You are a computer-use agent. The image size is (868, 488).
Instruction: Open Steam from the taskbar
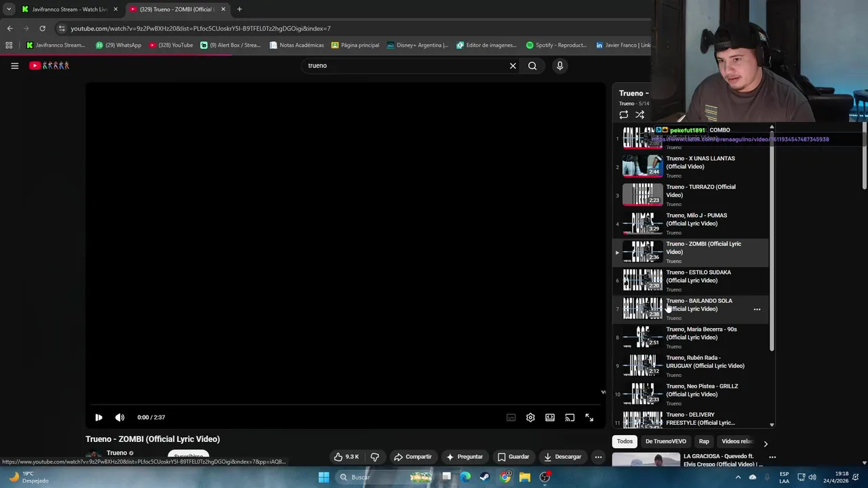coord(485,477)
